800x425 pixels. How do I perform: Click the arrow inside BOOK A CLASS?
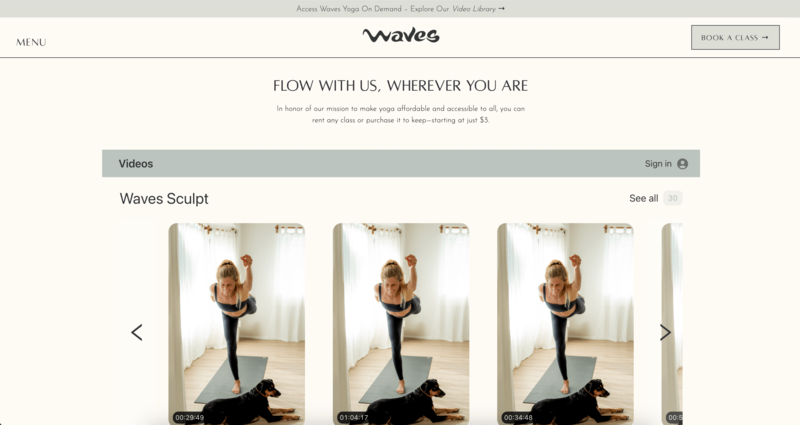765,37
